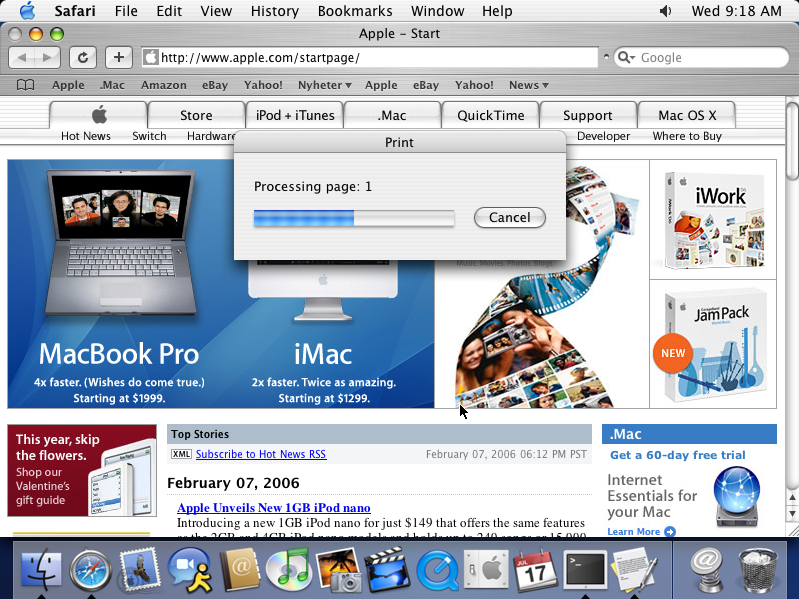Click the Safari compass Dock icon

coord(91,570)
